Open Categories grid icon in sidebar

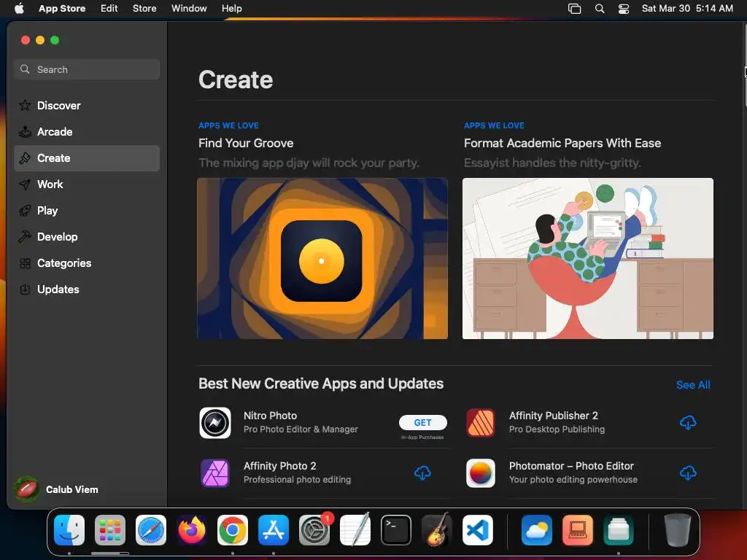tap(25, 262)
